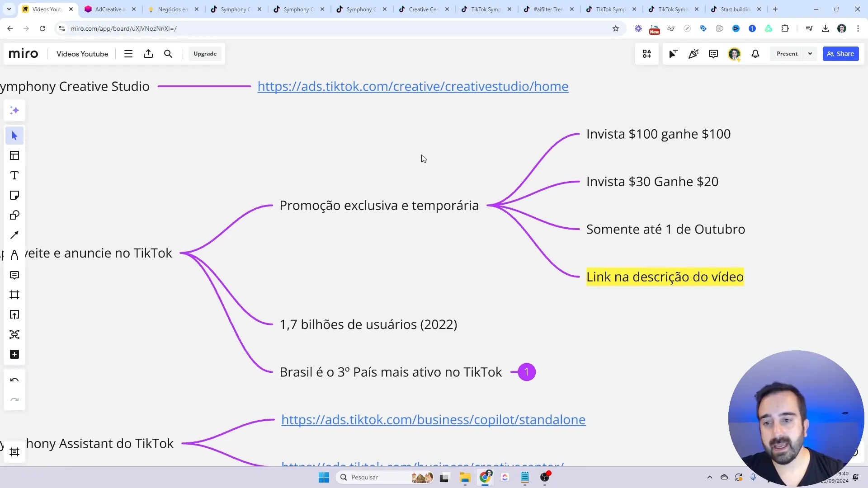Select the sticky note tool
This screenshot has height=488, width=868.
14,196
